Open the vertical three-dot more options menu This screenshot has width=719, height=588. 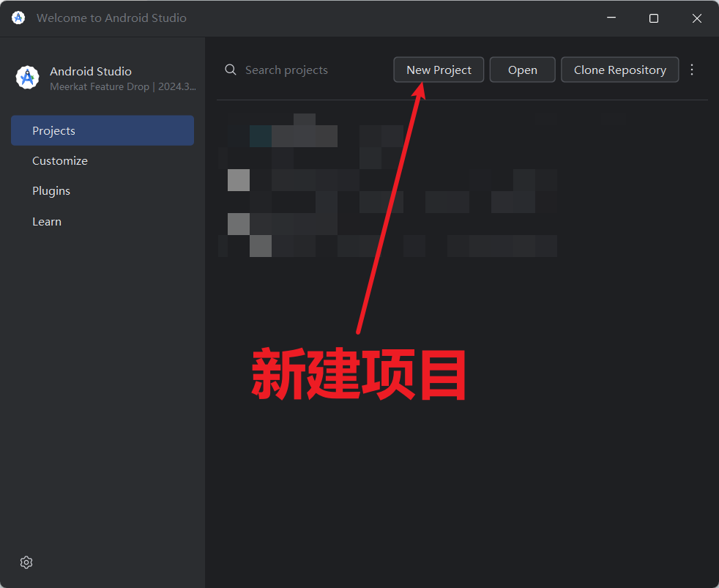pyautogui.click(x=692, y=70)
